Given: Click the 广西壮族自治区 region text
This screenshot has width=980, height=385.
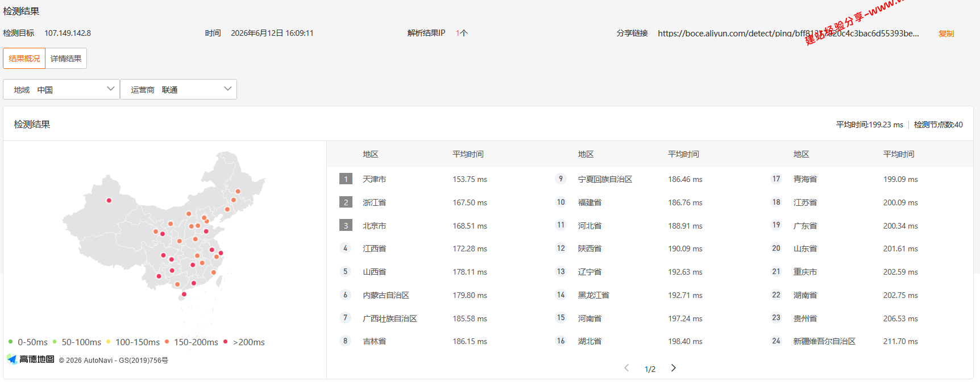Looking at the screenshot, I should point(390,318).
